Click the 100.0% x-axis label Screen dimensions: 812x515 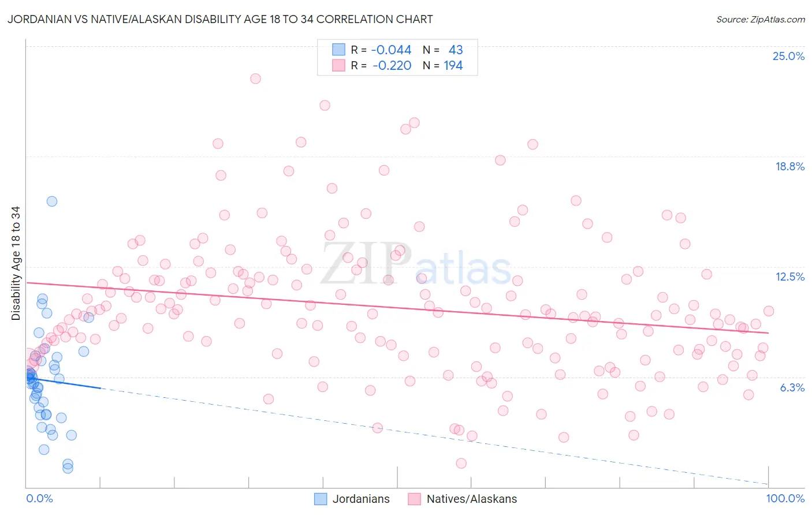click(785, 498)
